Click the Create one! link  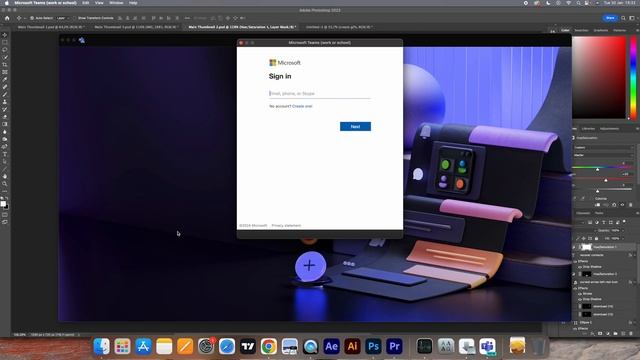pyautogui.click(x=302, y=106)
